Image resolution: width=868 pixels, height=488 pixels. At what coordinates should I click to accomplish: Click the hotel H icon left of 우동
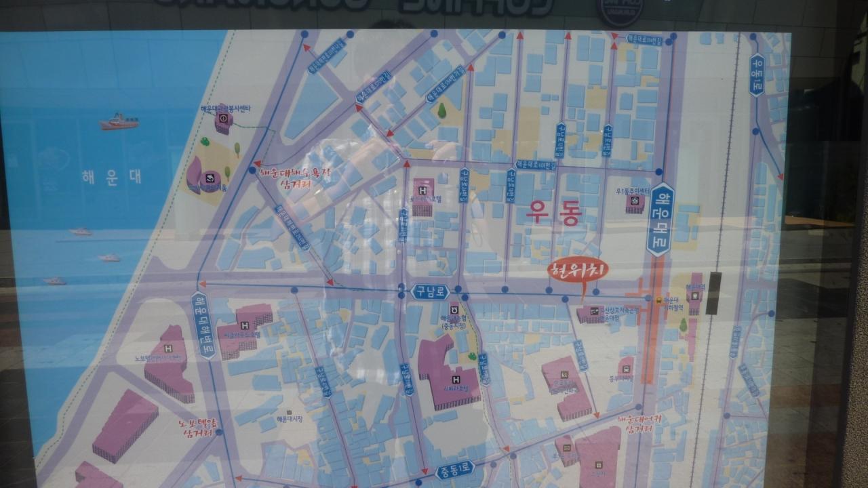[424, 190]
